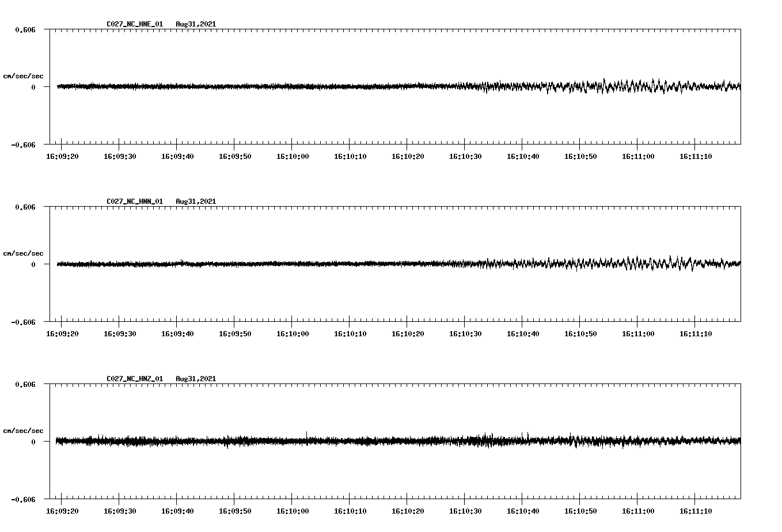Click the 16:11:00 time label under the HNN plot

click(638, 334)
